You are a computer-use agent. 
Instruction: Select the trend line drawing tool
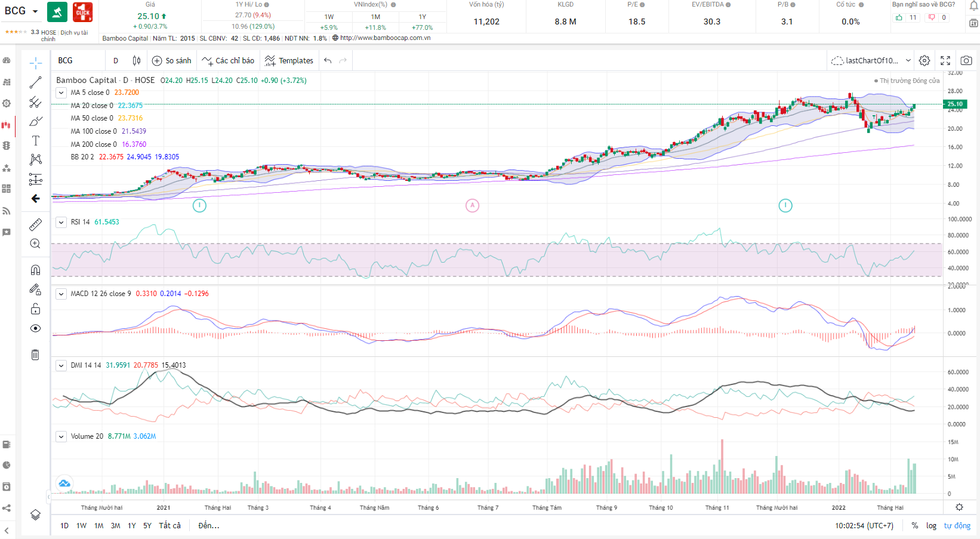36,82
